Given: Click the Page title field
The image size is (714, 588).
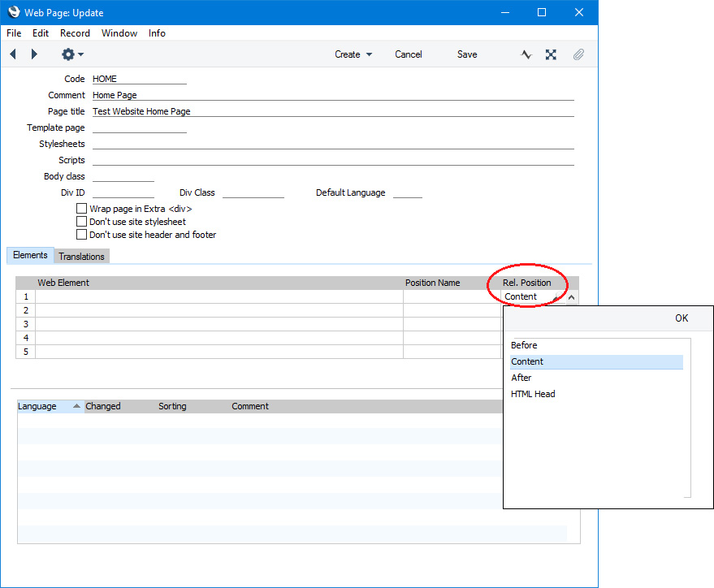Looking at the screenshot, I should pos(333,111).
